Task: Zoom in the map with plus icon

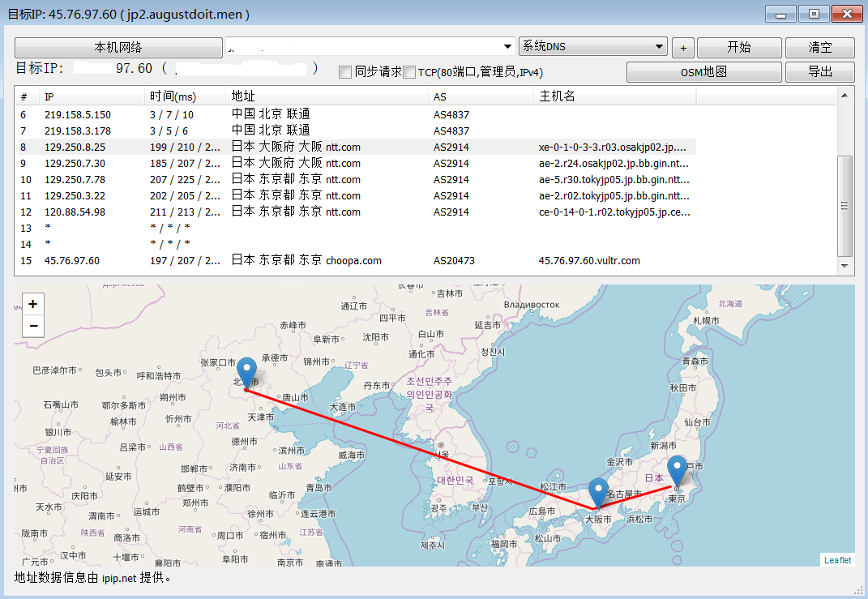Action: (33, 304)
